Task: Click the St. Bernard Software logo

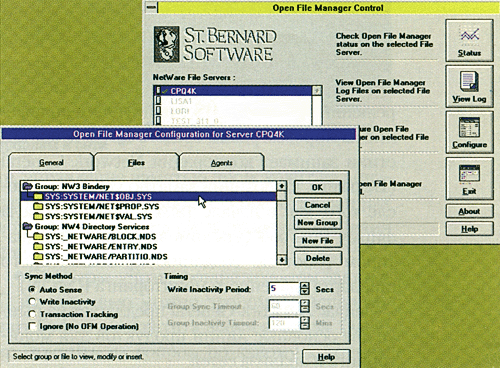Action: [215, 45]
